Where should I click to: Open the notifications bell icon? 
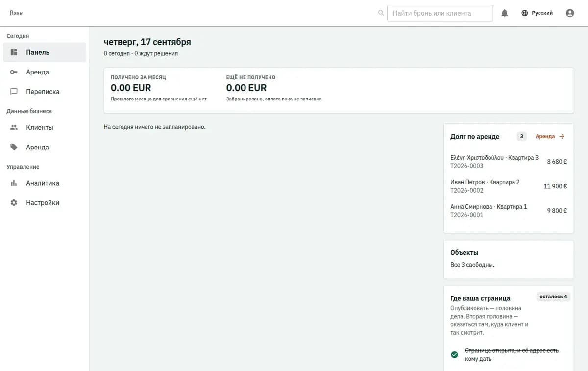[x=505, y=13]
